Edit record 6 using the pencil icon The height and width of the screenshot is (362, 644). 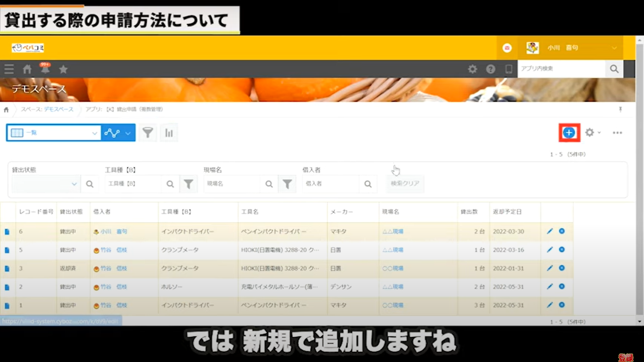[x=549, y=231]
